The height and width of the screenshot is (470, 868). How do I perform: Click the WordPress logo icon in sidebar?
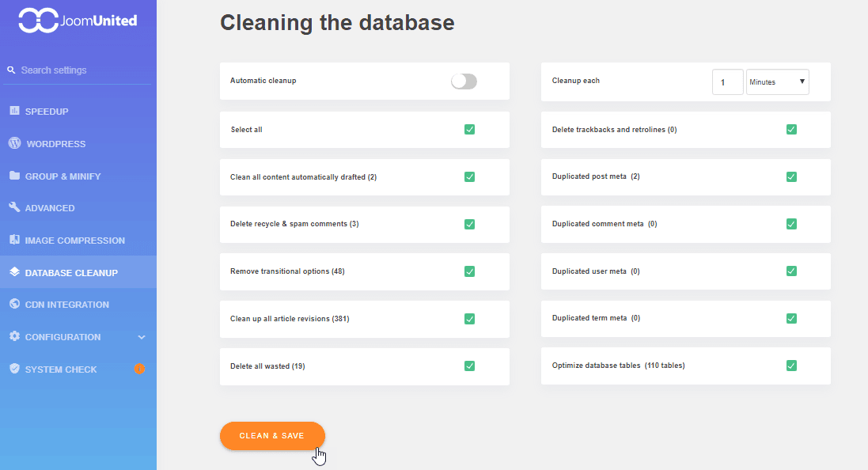click(14, 143)
